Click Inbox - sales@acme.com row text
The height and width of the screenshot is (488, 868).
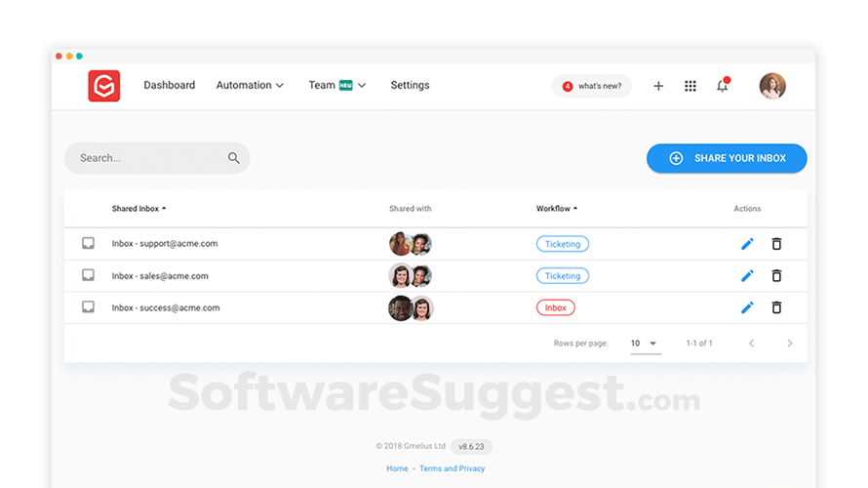coord(160,276)
